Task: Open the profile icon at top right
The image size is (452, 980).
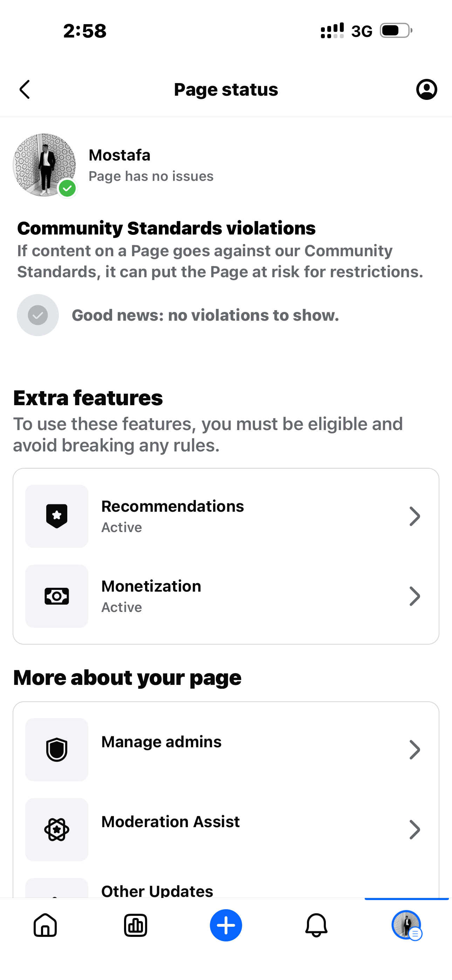Action: (426, 90)
